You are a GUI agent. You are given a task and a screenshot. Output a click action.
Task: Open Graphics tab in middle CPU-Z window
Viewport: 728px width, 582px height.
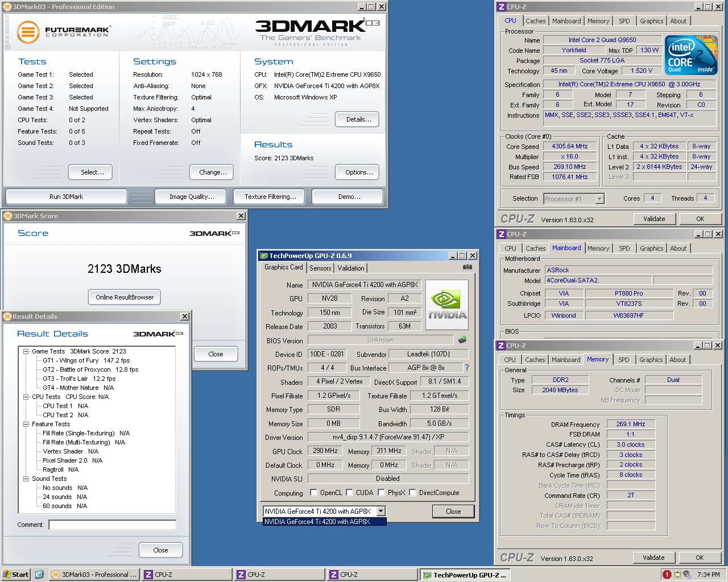pyautogui.click(x=651, y=248)
